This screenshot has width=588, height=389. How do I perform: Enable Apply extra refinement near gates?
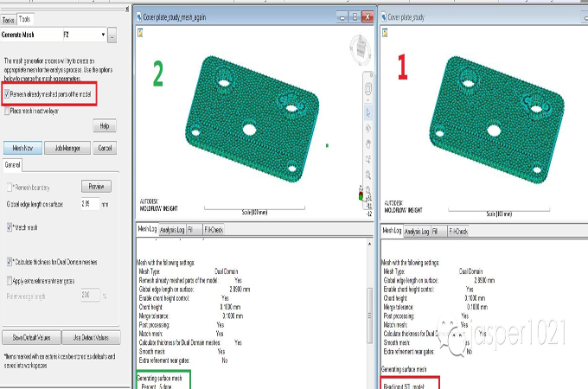10,280
